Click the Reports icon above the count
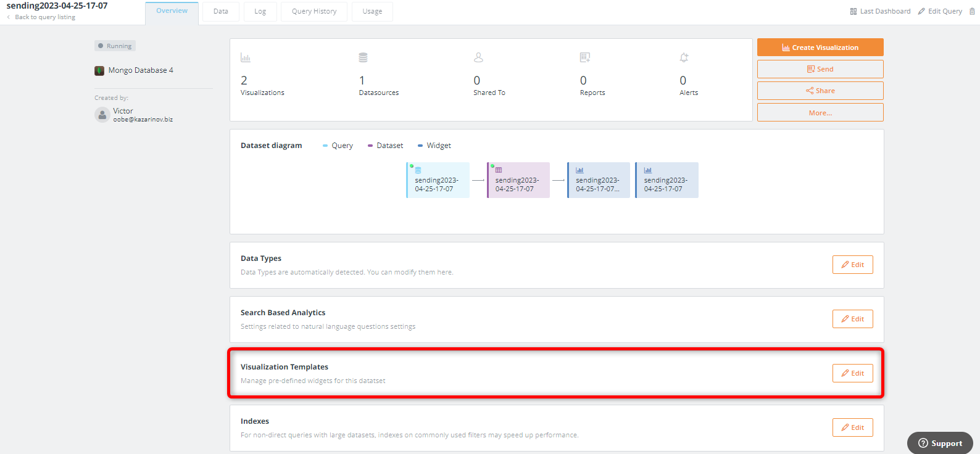Viewport: 980px width, 454px height. 585,57
